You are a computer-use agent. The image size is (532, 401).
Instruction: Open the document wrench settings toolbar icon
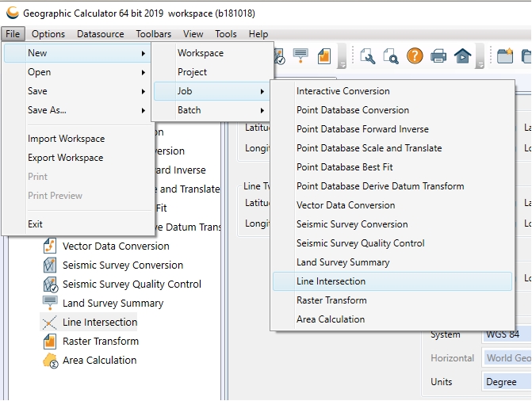[x=367, y=56]
